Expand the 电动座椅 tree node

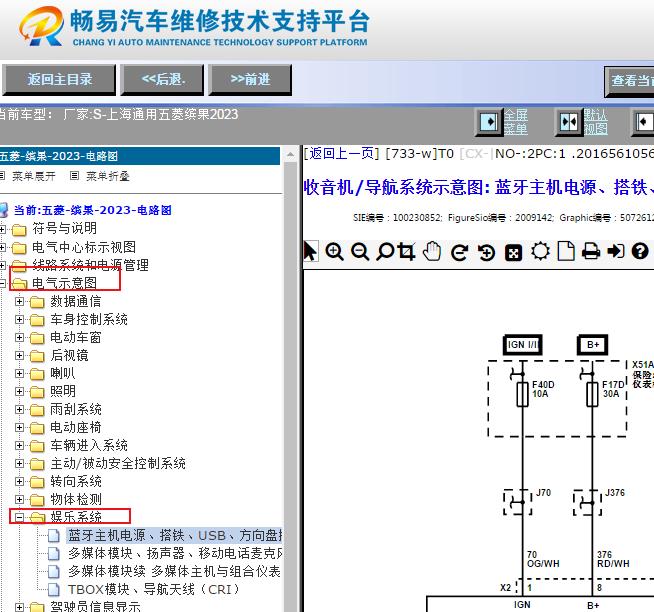click(19, 428)
